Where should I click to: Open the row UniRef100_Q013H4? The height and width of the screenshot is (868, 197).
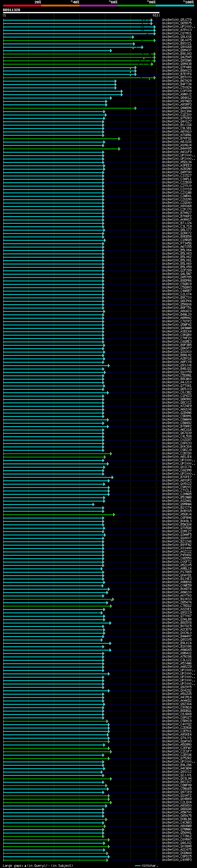(x=177, y=111)
